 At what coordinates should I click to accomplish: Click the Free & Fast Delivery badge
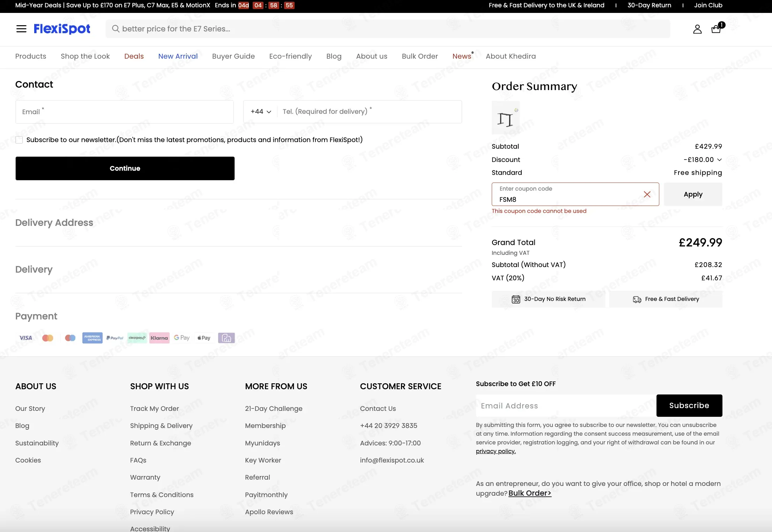tap(666, 299)
